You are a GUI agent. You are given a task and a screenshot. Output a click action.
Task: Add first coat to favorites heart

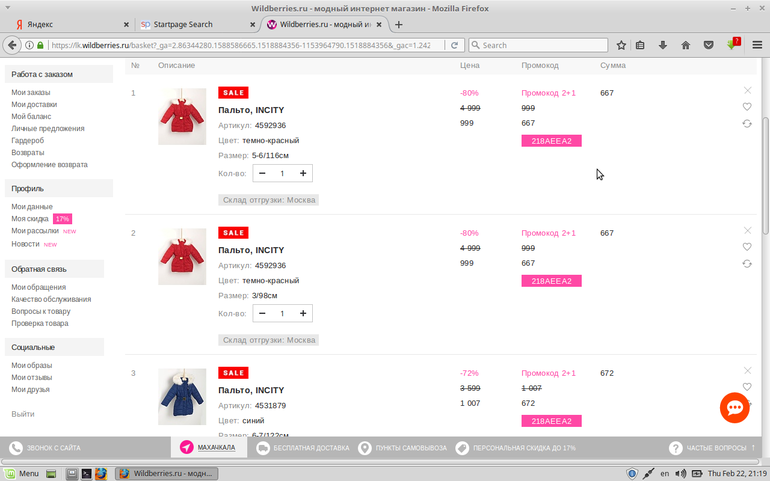tap(747, 107)
